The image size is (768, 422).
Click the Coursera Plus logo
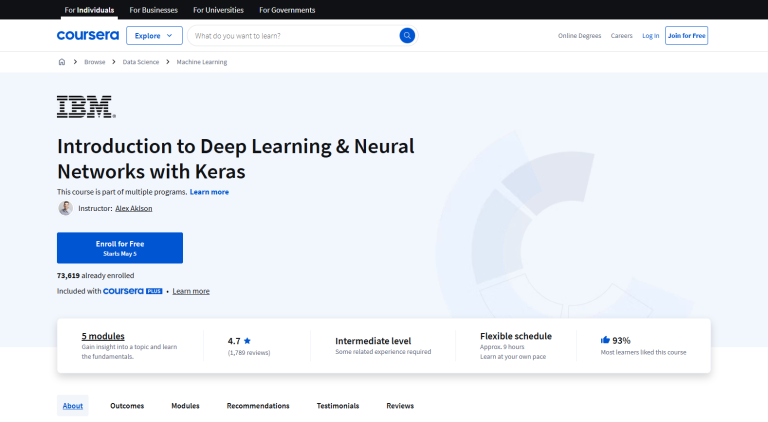coord(133,291)
